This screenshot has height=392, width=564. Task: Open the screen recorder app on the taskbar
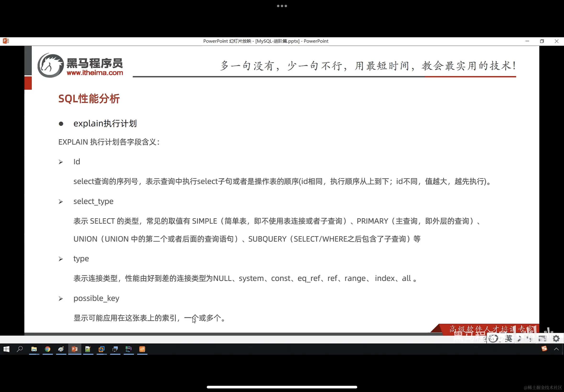(115, 349)
